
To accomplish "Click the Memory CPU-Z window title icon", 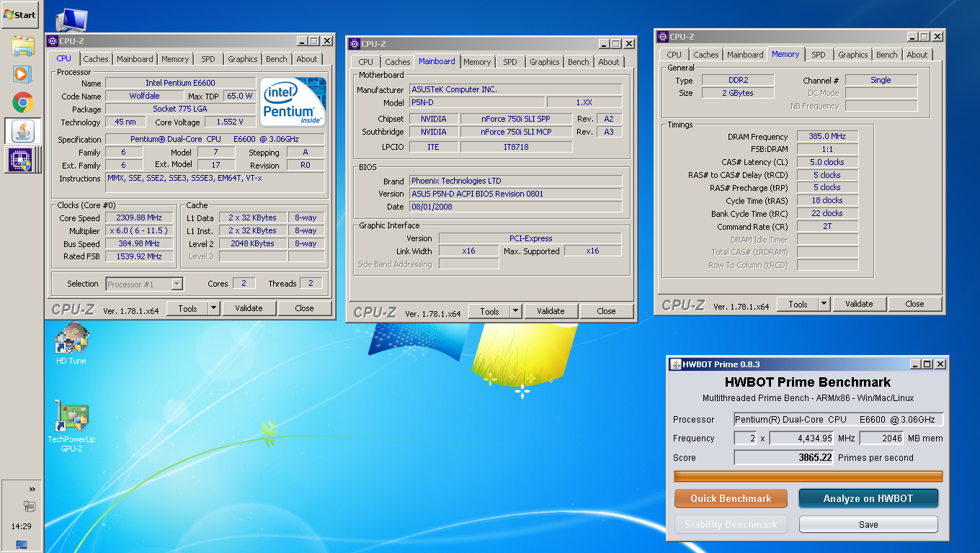I will coord(663,37).
